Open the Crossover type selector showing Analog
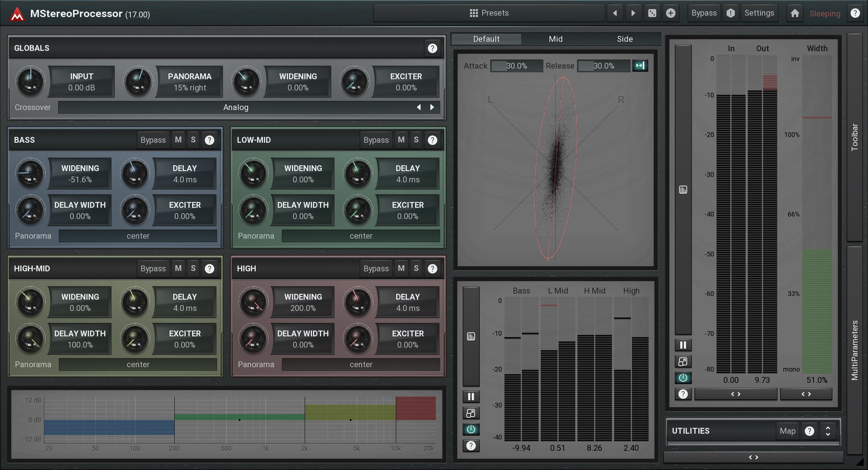Viewport: 868px width, 470px height. pos(236,108)
